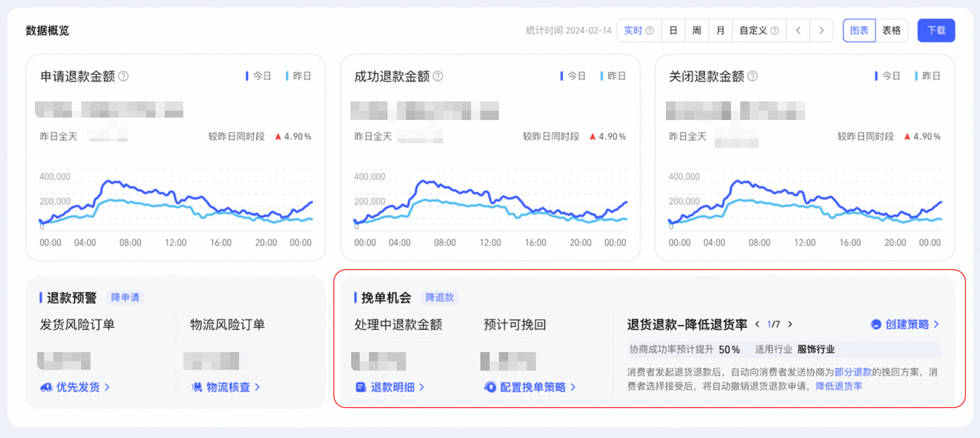
Task: Toggle 今日 legend in 成功退款金额 chart
Action: point(573,76)
